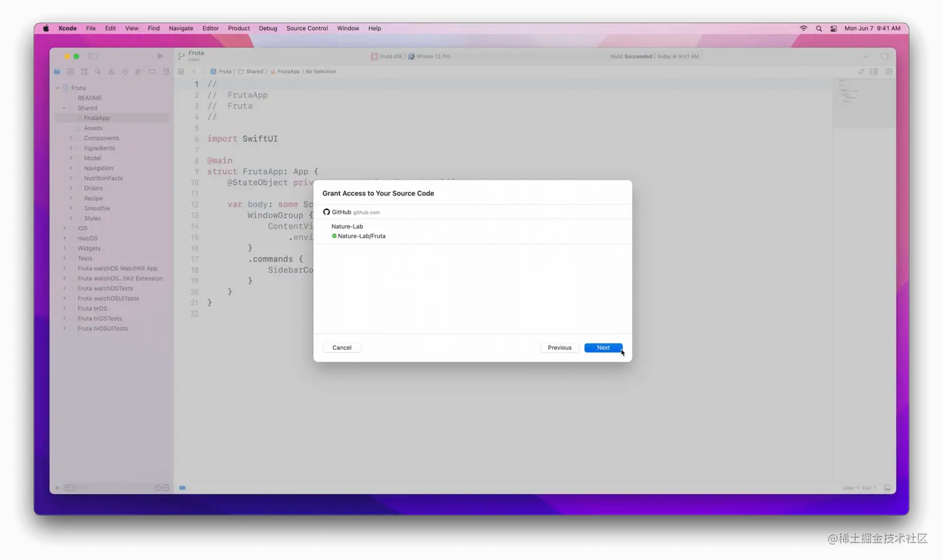The width and height of the screenshot is (943, 560).
Task: Expand the macOS group
Action: pyautogui.click(x=64, y=238)
